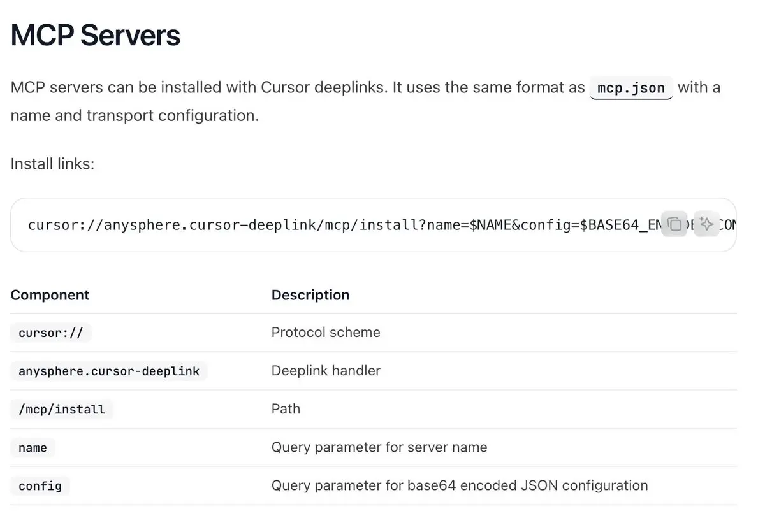
Task: Click the name and transport configuration text
Action: pyautogui.click(x=135, y=116)
